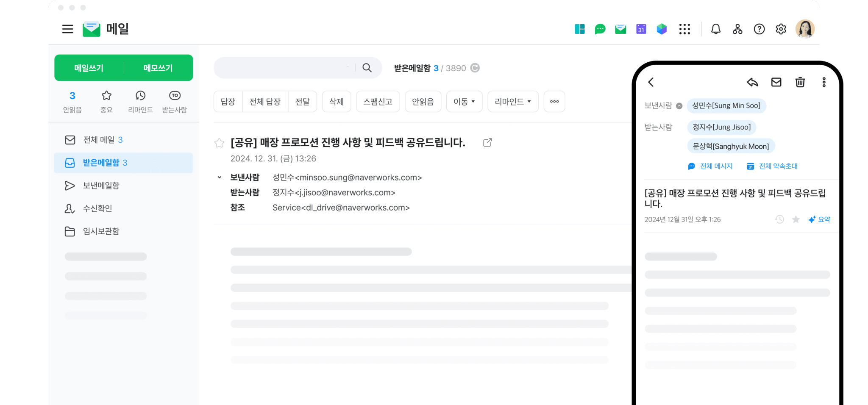Select the 받는사람 TO filter icon
The image size is (868, 405).
(x=175, y=96)
